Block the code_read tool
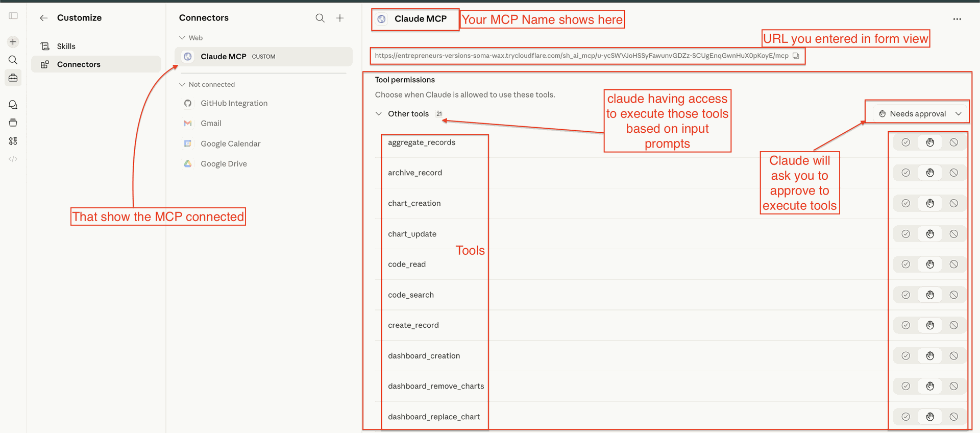Image resolution: width=980 pixels, height=433 pixels. tap(953, 264)
